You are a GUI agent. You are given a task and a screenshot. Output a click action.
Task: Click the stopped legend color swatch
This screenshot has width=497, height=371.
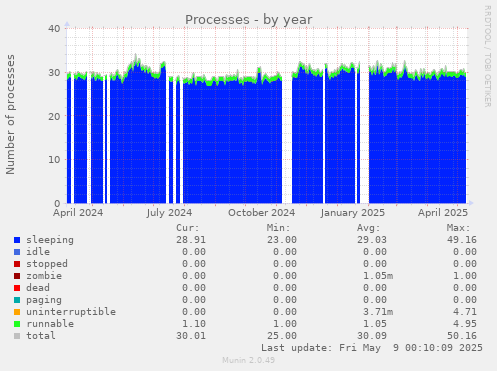click(17, 264)
